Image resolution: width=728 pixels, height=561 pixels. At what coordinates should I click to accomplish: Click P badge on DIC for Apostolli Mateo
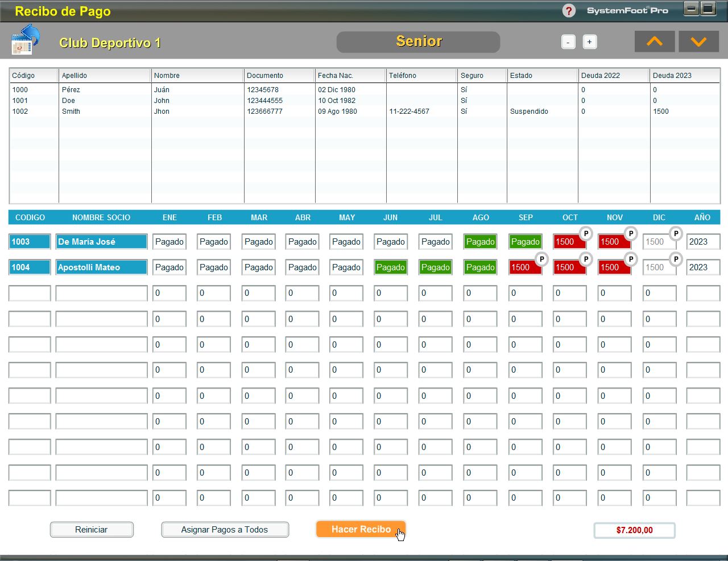[x=676, y=259]
